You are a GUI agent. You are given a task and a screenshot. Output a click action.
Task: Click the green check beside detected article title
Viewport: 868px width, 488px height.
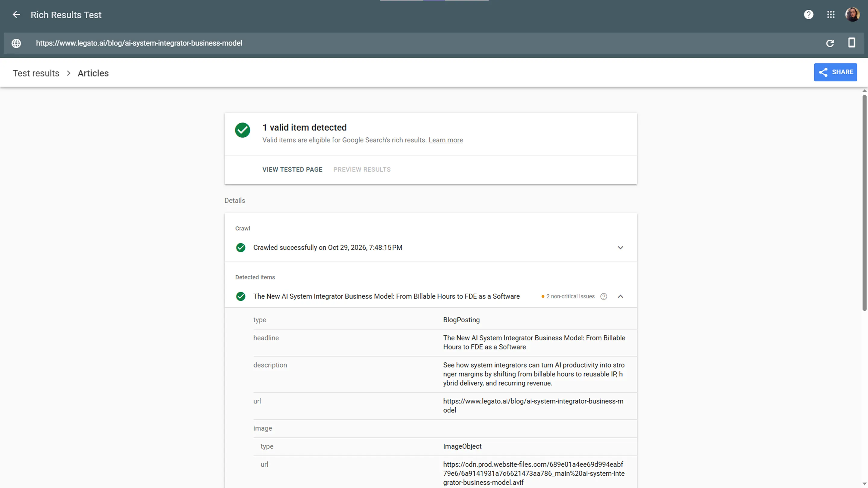(241, 296)
